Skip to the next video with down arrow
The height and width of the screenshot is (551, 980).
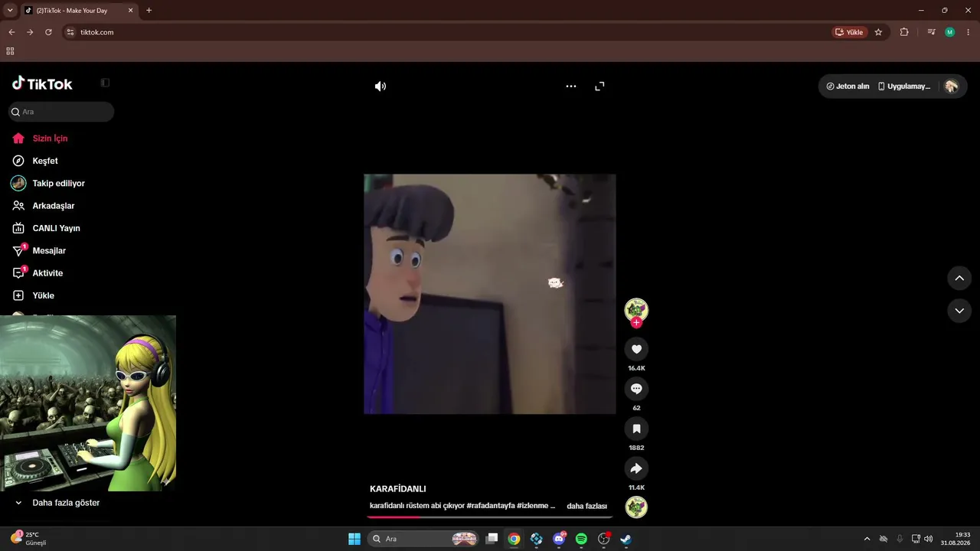pyautogui.click(x=959, y=311)
